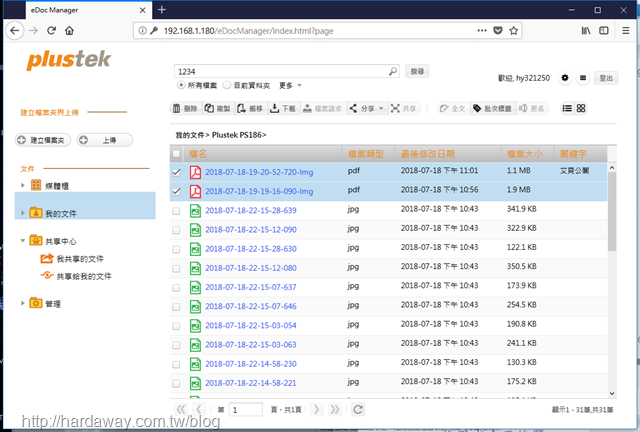Click the Copy (複製) toolbar button
Viewport: 640px width, 432px height.
[x=218, y=108]
